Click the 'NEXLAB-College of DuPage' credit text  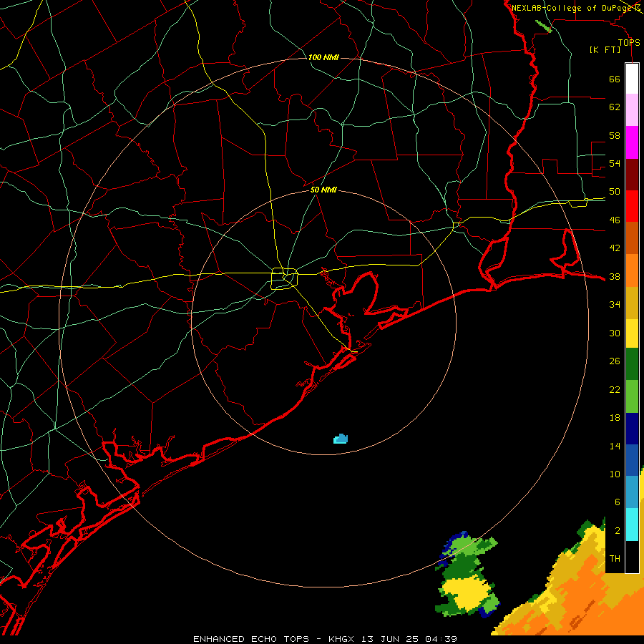[571, 8]
